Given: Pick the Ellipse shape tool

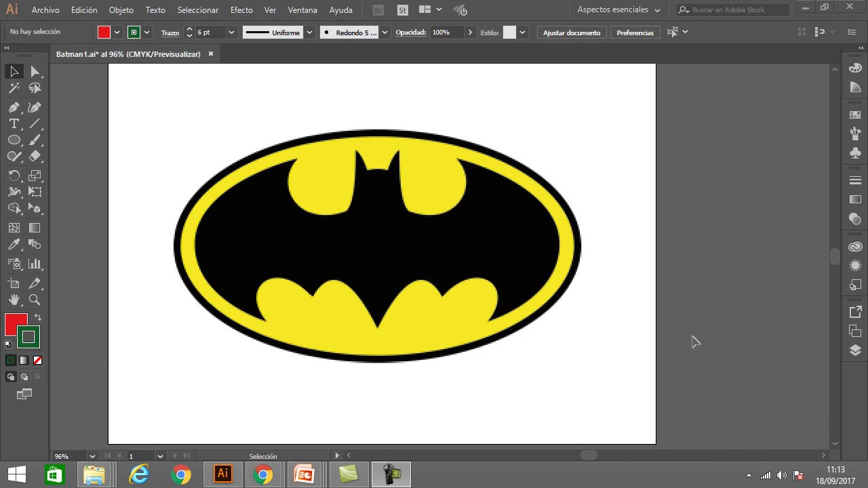Looking at the screenshot, I should click(14, 140).
